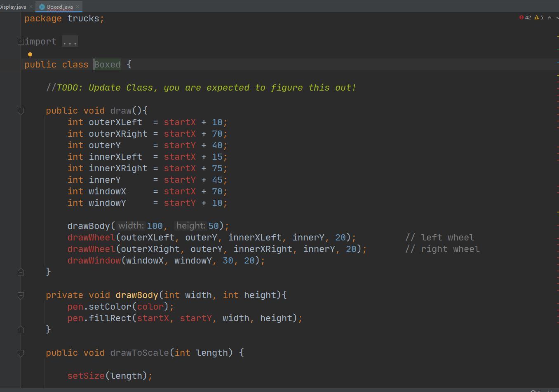Click the drawBody method declaration name
The image size is (559, 392).
pos(137,295)
